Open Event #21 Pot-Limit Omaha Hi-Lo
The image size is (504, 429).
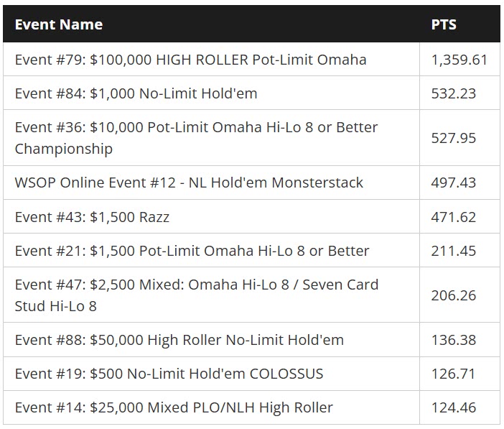(x=192, y=251)
